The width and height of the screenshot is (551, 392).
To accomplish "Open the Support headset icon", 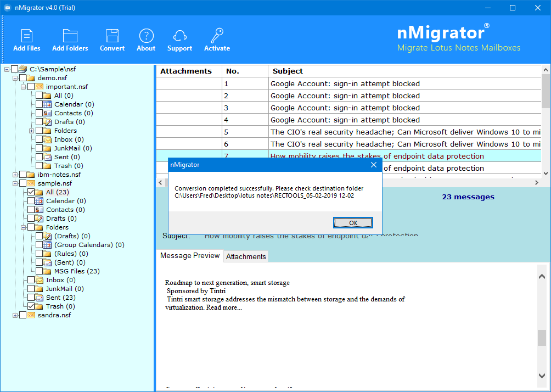I will point(179,36).
